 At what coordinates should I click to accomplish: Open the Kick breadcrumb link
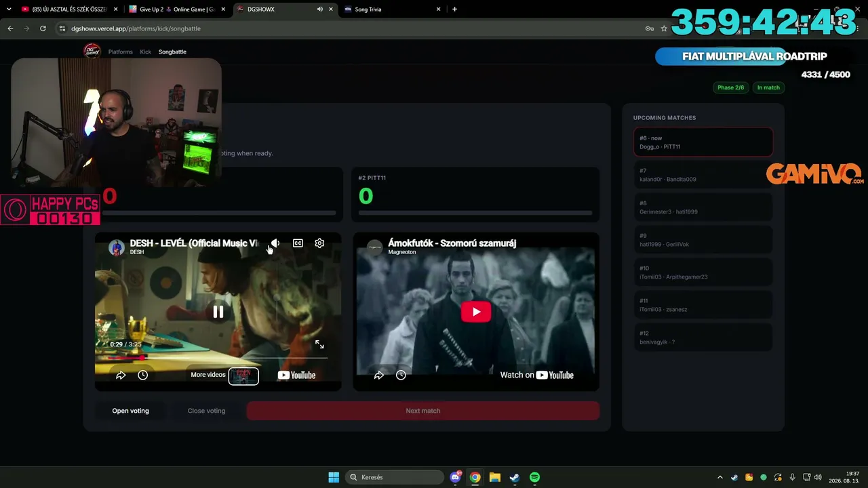146,52
